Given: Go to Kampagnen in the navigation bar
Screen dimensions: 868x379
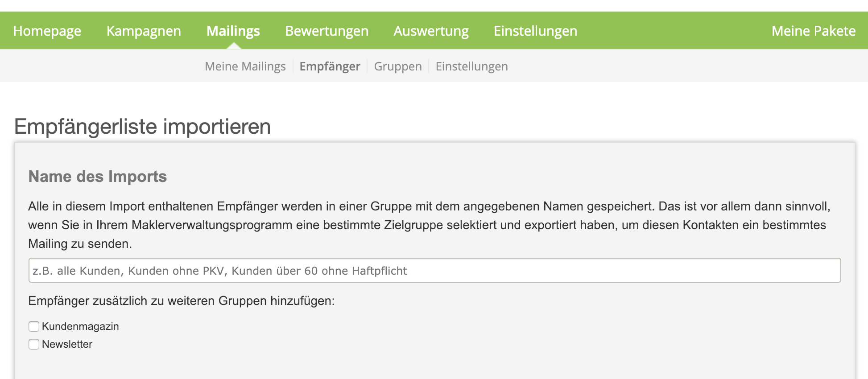Looking at the screenshot, I should [x=144, y=31].
